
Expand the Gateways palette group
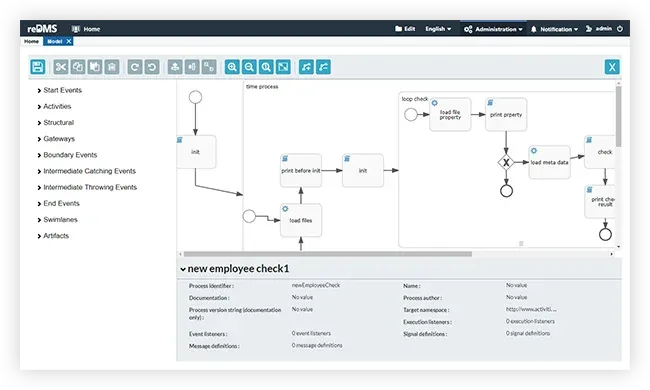(56, 139)
